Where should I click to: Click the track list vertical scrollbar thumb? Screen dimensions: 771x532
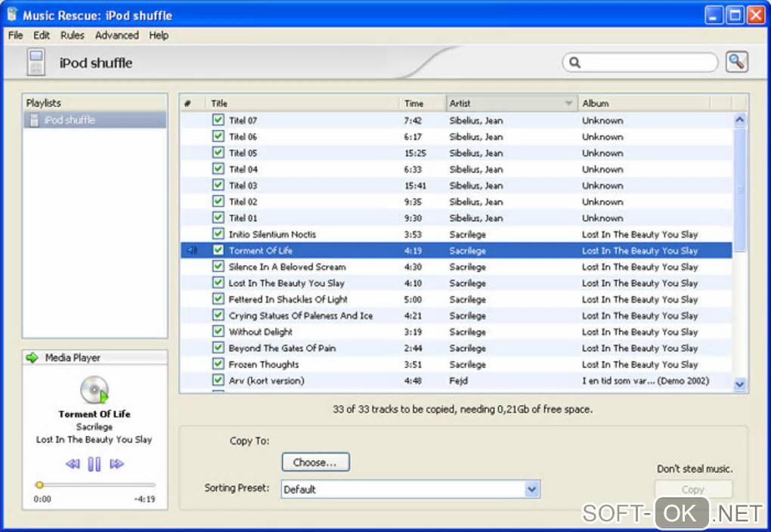[x=739, y=189]
